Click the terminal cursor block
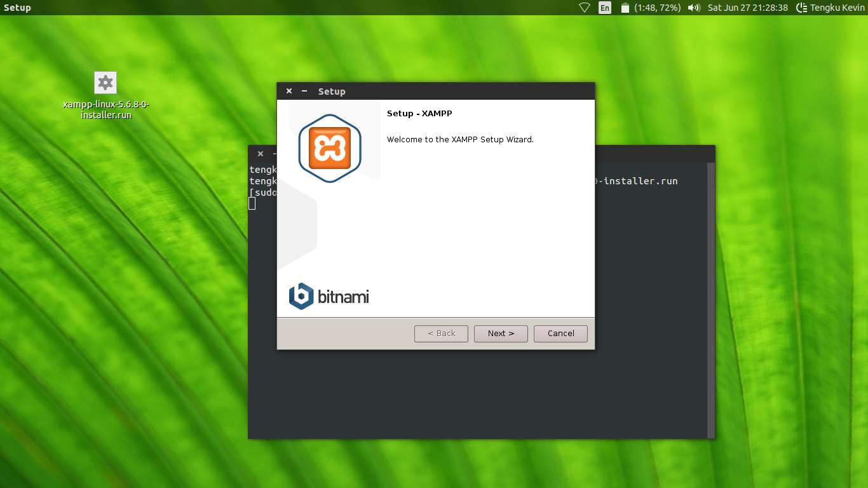This screenshot has height=488, width=868. click(252, 203)
